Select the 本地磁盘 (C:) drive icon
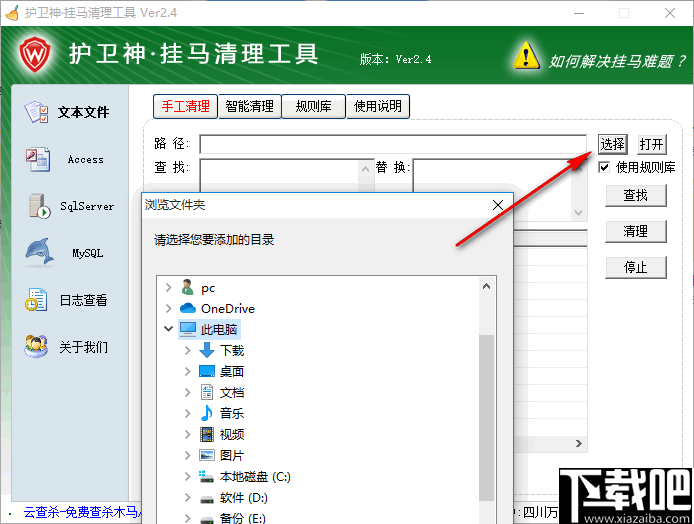The image size is (694, 524). tap(207, 476)
